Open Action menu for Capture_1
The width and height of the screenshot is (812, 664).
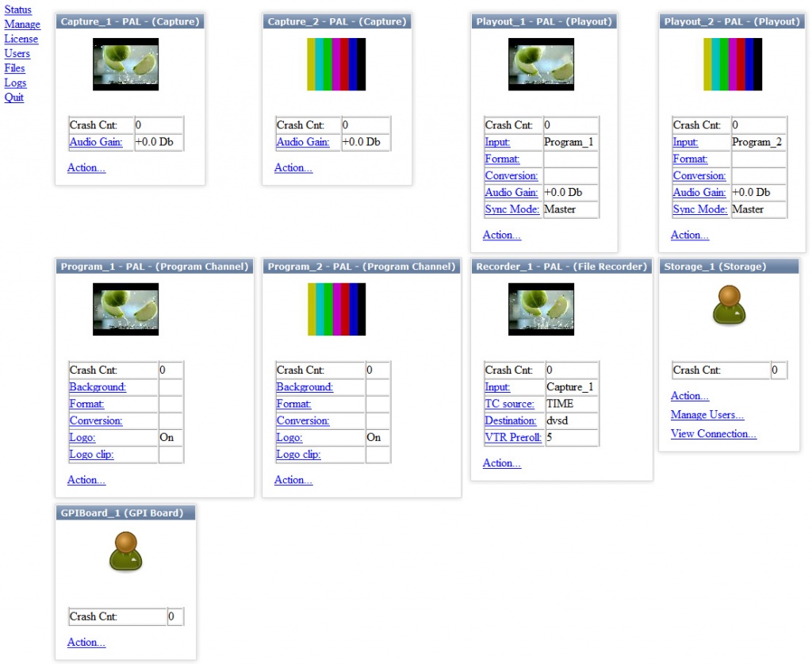point(86,167)
